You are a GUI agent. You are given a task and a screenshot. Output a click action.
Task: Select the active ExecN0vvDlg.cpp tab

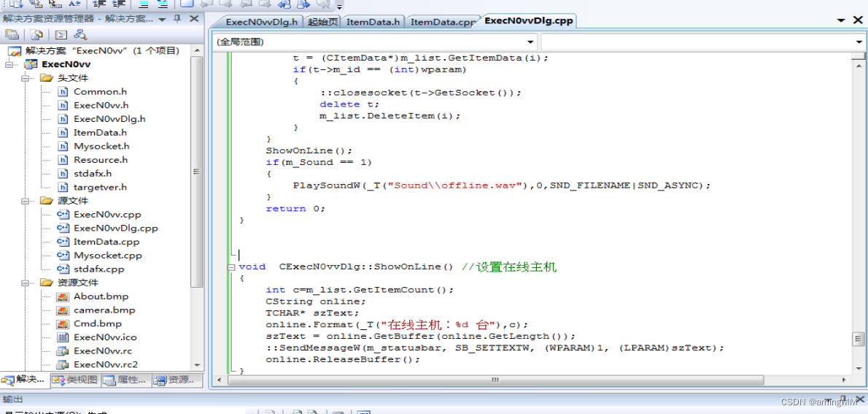click(528, 21)
